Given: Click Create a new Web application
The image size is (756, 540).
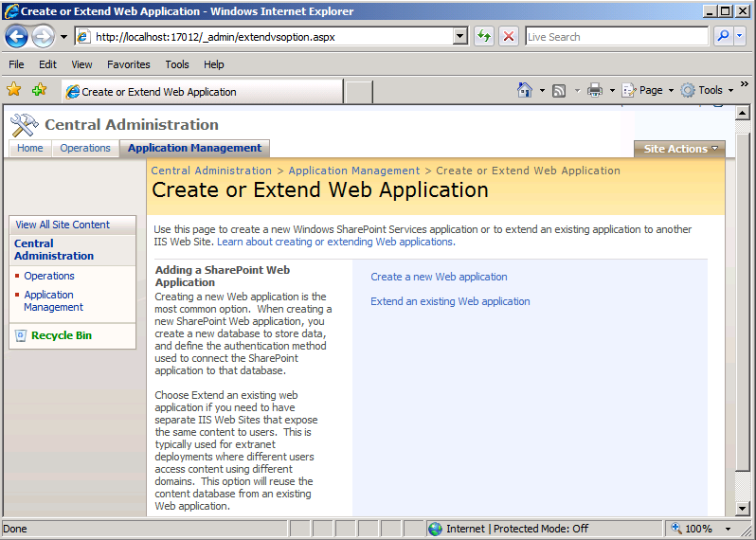Looking at the screenshot, I should (x=439, y=277).
